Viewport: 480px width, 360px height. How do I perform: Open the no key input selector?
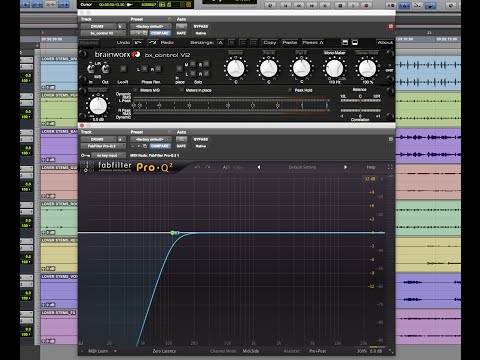(108, 155)
